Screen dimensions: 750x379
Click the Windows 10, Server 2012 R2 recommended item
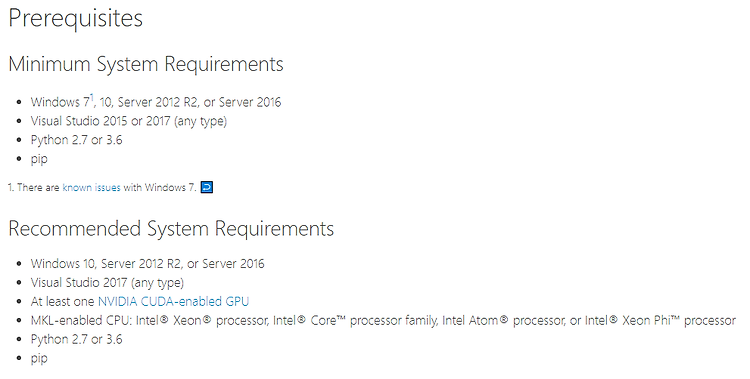147,264
